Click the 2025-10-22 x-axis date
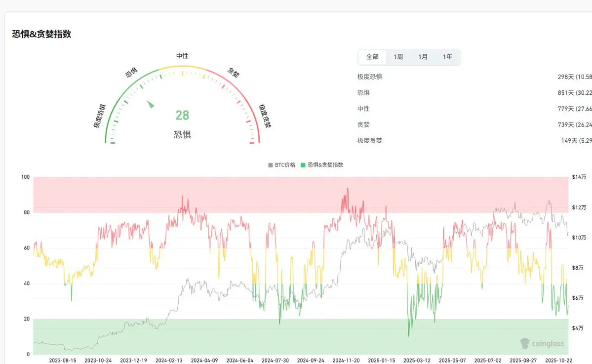 click(x=559, y=361)
